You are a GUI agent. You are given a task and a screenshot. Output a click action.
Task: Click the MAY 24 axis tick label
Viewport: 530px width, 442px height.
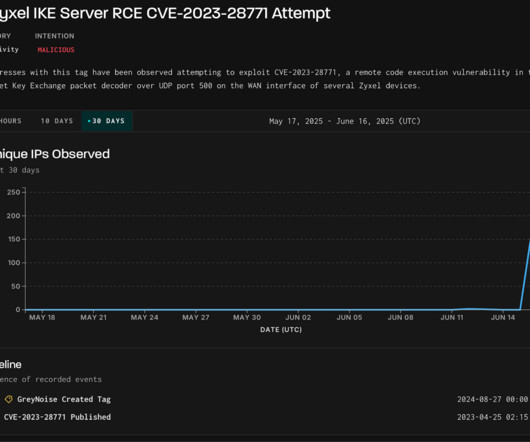pos(144,318)
